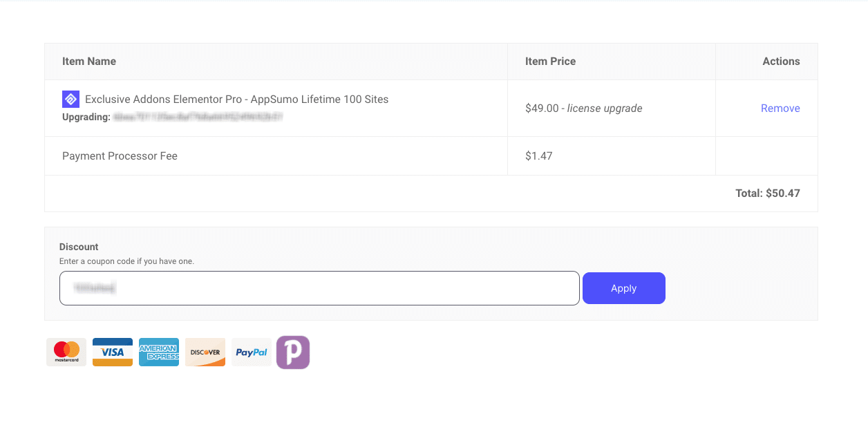Focus the discount coupon code field
Viewport: 868px width, 434px height.
coord(319,288)
